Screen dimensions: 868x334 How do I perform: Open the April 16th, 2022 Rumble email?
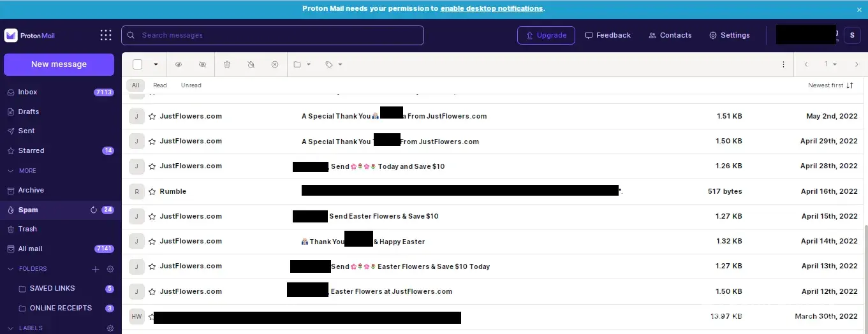(492, 191)
